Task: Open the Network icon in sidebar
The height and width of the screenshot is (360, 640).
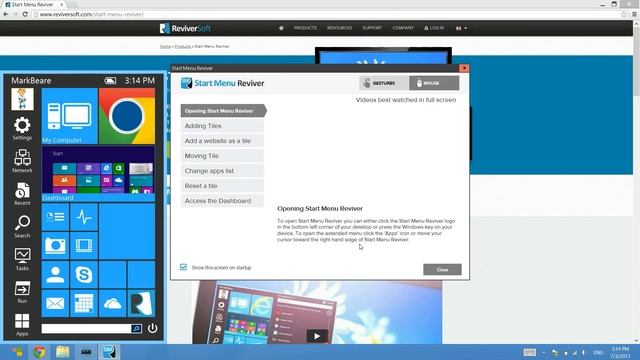Action: click(22, 161)
